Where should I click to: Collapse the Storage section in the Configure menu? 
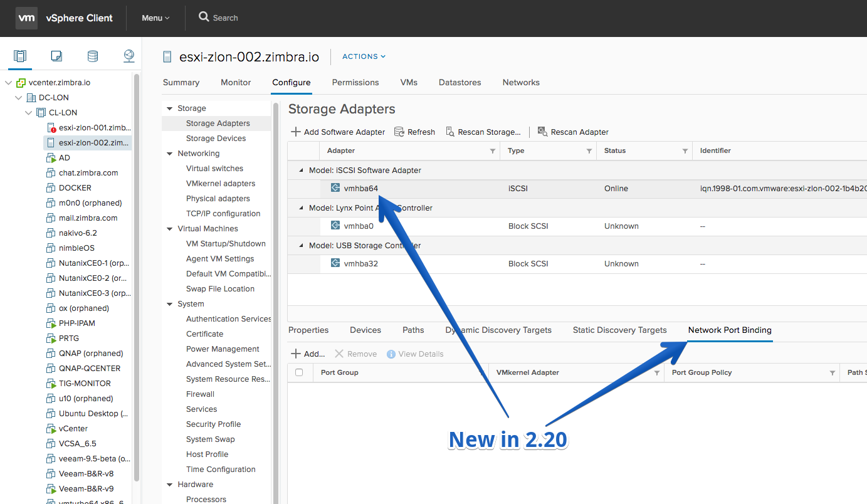tap(169, 108)
